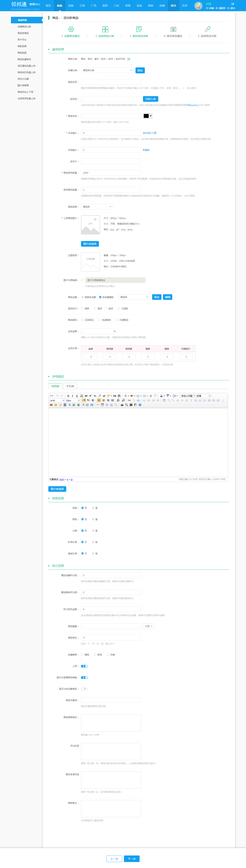Viewport: 246px width, 868px height.
Task: Toggle italic in the description editor
Action: 72,396
